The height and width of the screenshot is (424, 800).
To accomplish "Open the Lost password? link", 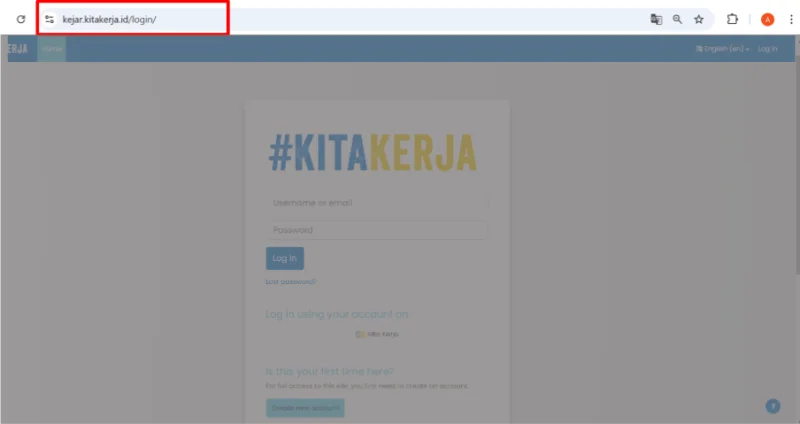I will tap(291, 282).
